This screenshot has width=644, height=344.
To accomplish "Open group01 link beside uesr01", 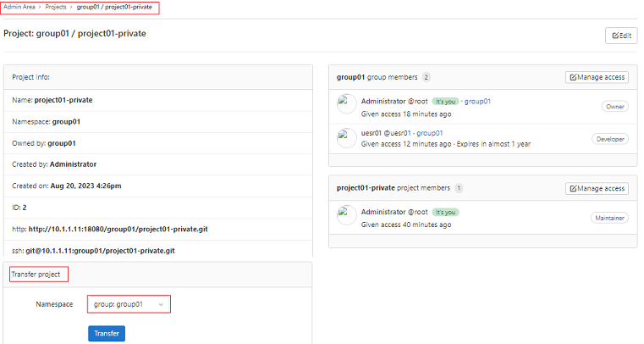I will click(x=430, y=133).
